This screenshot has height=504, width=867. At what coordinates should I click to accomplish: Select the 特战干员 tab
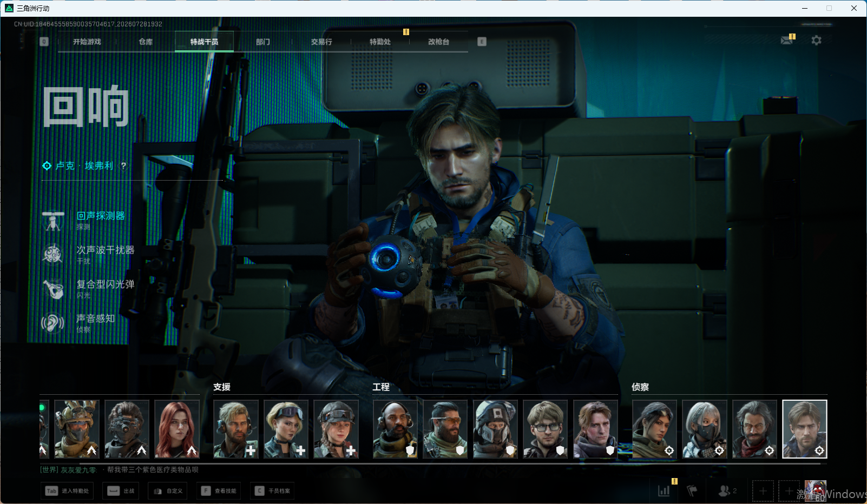204,42
